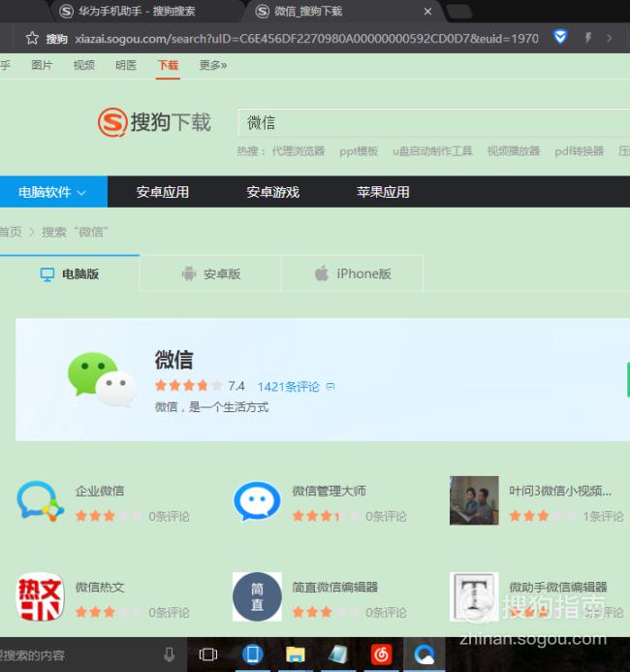Click the monitor icon on 电脑版 tab
This screenshot has width=630, height=672.
coord(47,274)
